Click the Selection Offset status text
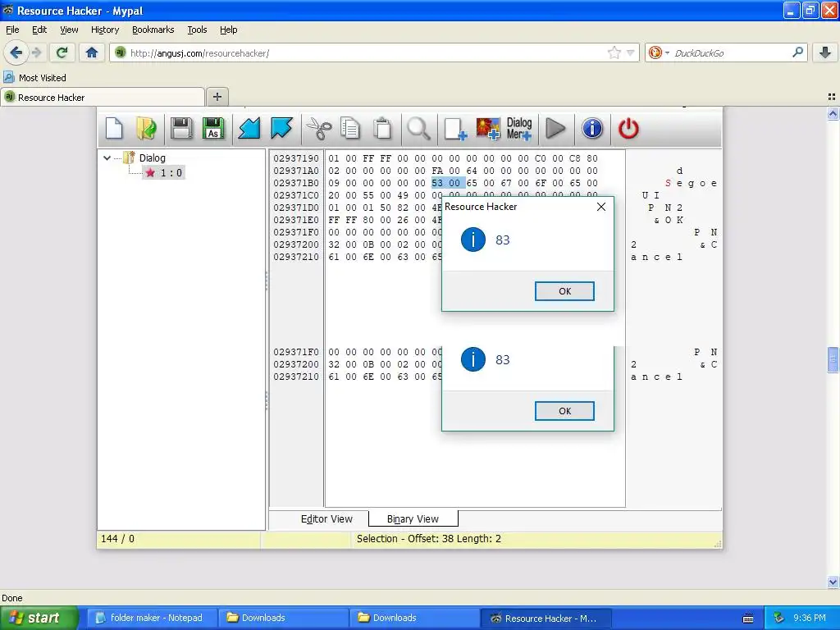Screen dimensions: 840x630 [428, 538]
